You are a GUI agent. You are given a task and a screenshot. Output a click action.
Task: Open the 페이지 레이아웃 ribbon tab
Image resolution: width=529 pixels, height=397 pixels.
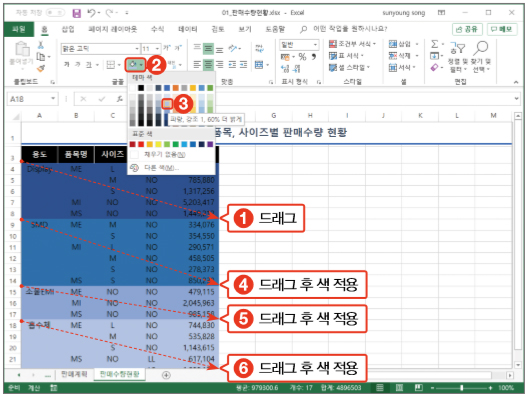[113, 29]
